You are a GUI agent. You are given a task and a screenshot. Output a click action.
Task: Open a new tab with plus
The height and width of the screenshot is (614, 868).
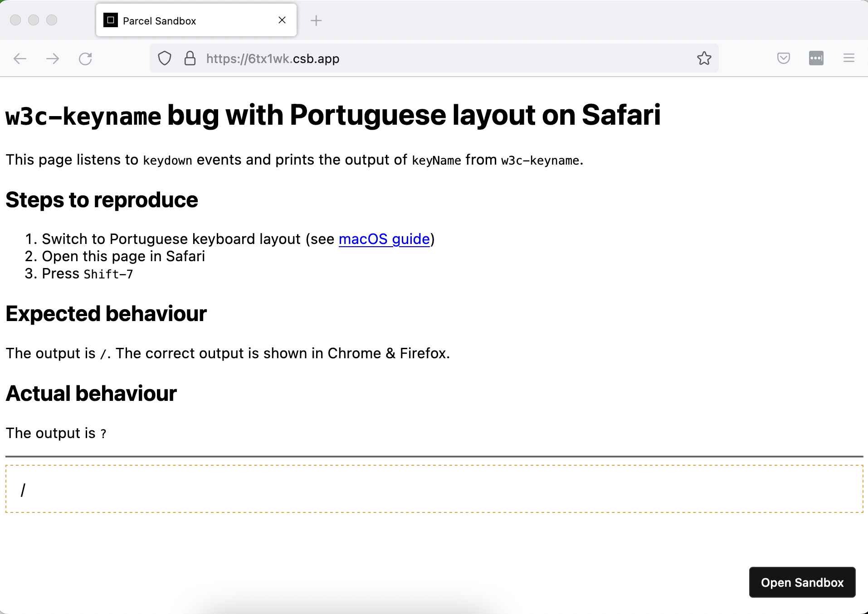pyautogui.click(x=316, y=20)
